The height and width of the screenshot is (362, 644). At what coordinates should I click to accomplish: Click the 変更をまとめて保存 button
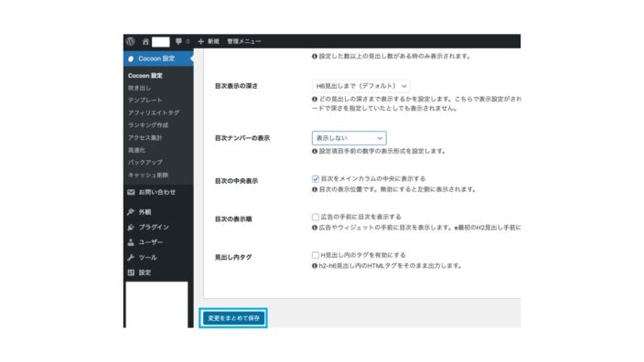click(233, 318)
